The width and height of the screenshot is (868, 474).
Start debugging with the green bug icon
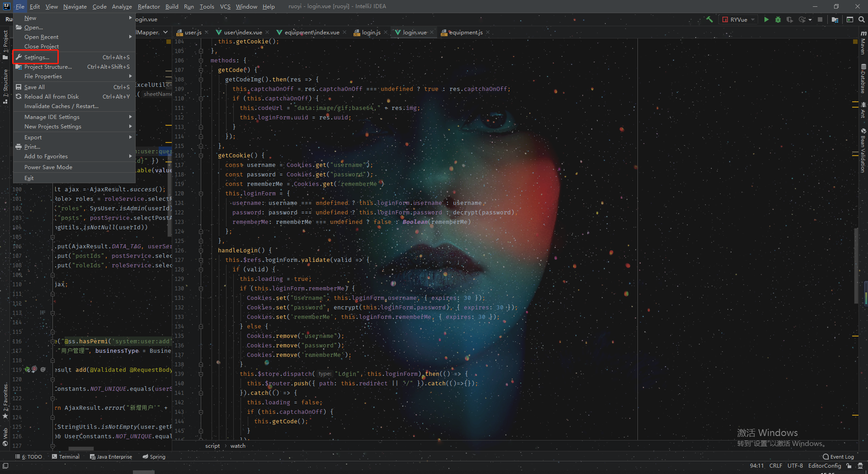778,19
